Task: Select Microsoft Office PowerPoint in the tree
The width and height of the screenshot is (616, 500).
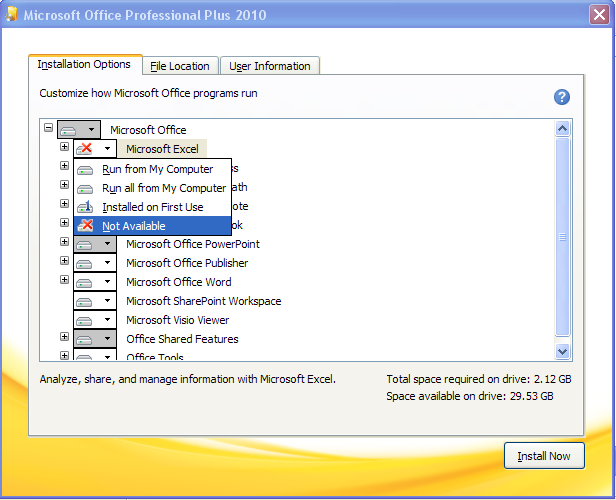Action: [192, 244]
